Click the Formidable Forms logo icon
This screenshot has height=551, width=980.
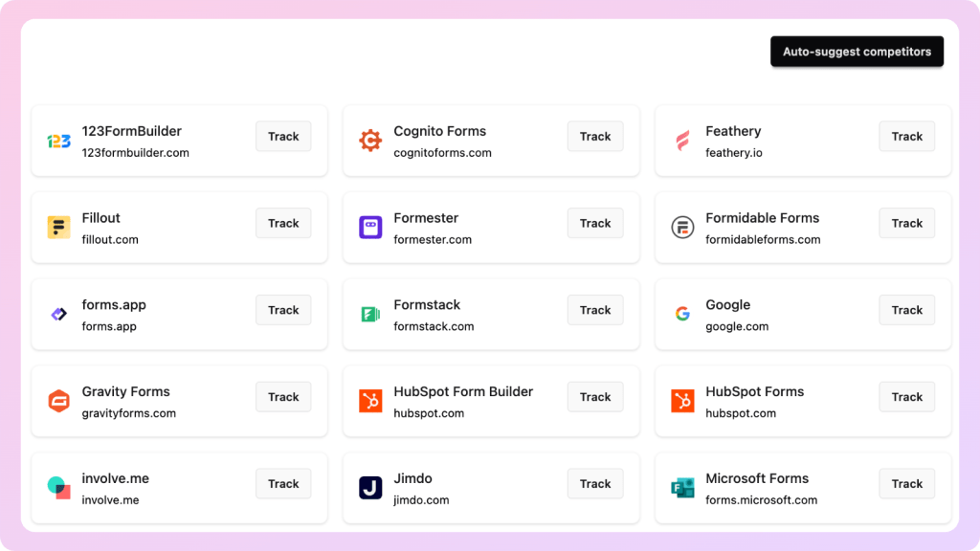[682, 228]
